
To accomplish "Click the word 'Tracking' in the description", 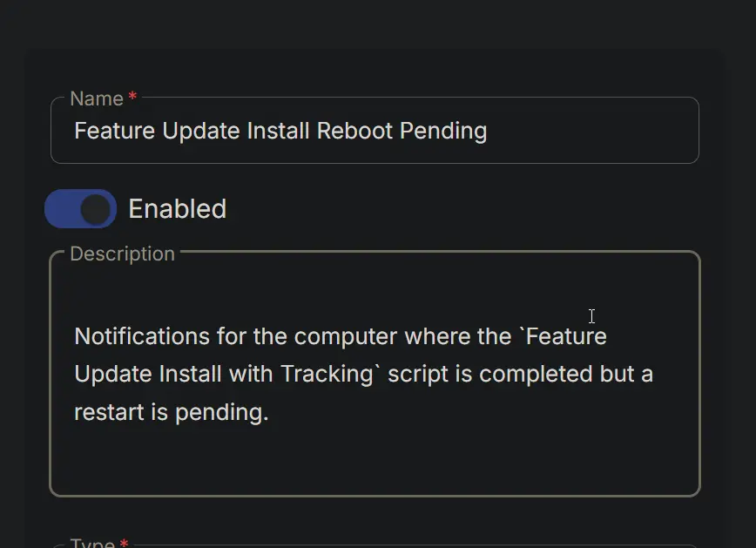I will 327,375.
